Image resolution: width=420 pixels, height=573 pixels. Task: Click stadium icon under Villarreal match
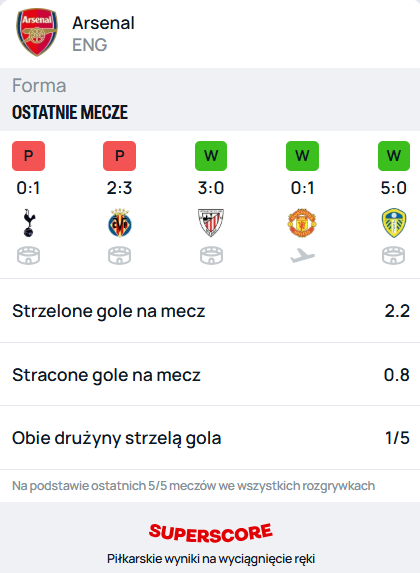coord(120,255)
